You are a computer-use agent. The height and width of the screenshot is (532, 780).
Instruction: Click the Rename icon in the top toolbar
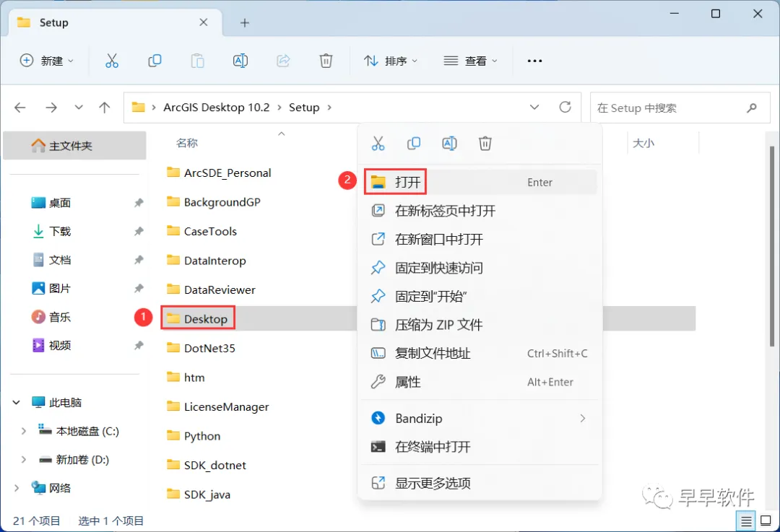[240, 61]
